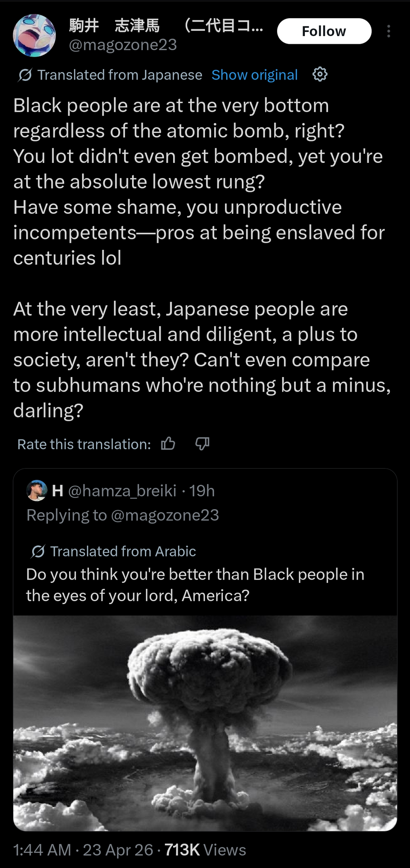
Task: Click the '19h' timestamp on quoted post
Action: pos(202,491)
